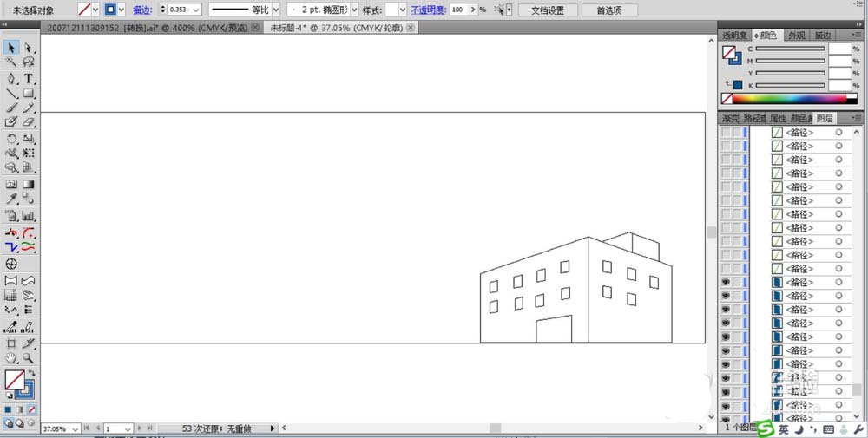Open stroke color dropdown in control bar

(x=122, y=10)
